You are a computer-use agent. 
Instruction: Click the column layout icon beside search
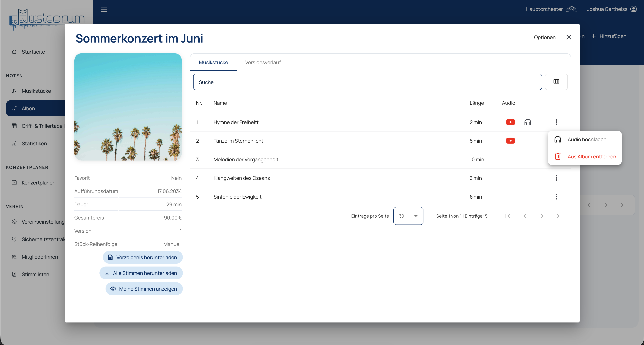556,82
